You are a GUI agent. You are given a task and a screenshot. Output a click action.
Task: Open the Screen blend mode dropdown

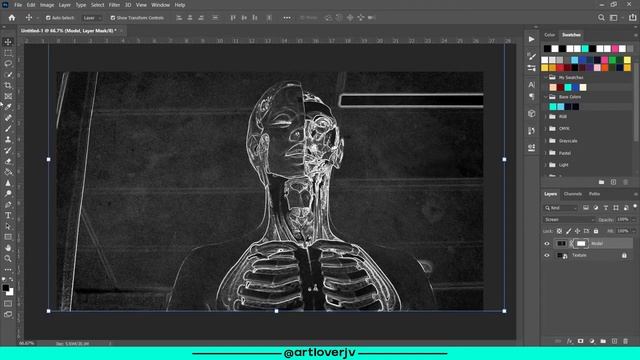(569, 220)
